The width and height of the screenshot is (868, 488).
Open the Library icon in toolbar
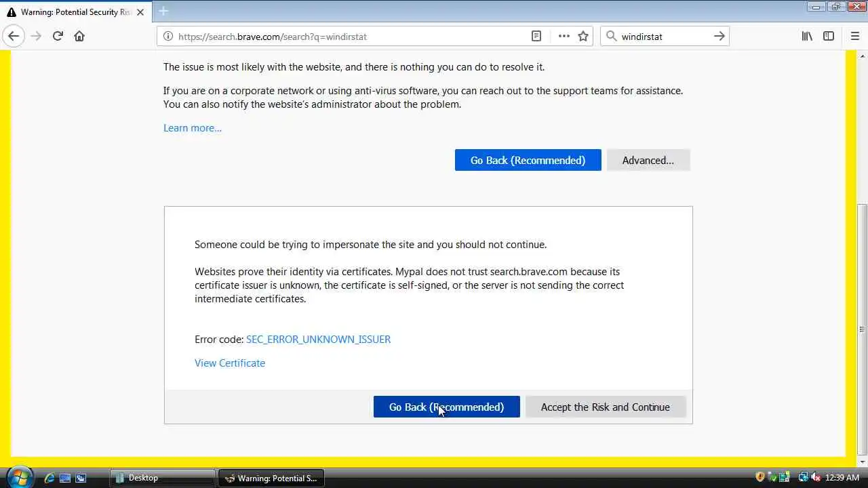coord(807,36)
